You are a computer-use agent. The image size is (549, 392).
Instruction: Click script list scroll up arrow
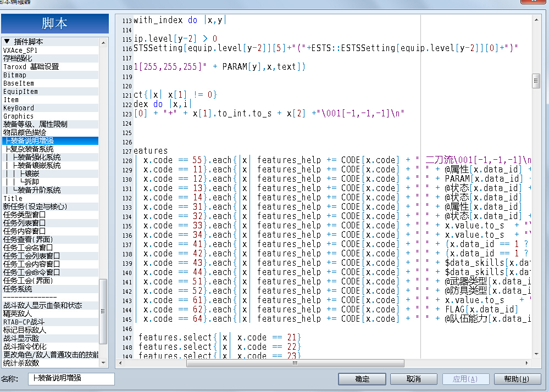[103, 43]
